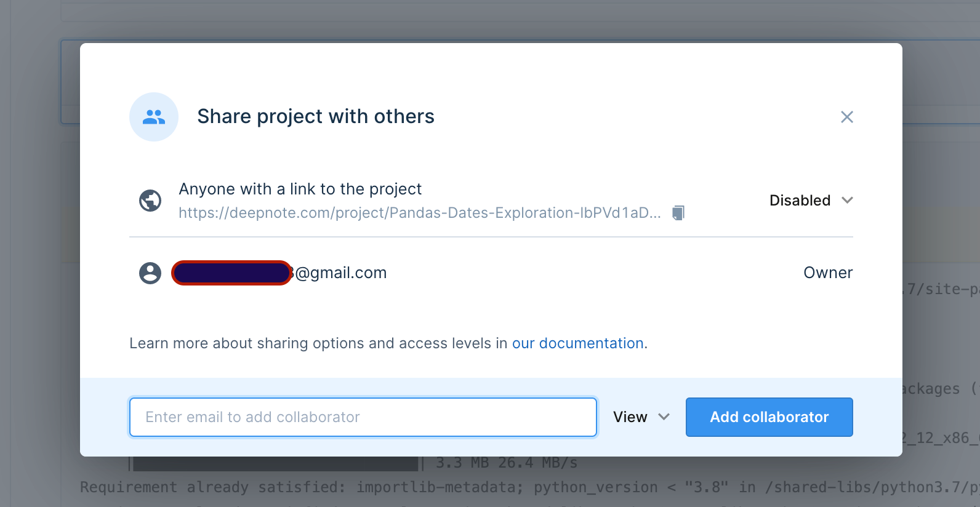Click the Owner role label

click(828, 273)
